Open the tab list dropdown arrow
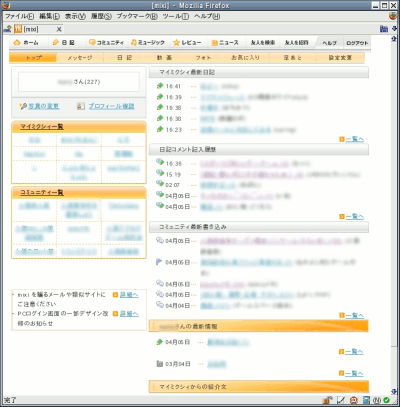The width and height of the screenshot is (400, 407). pos(394,29)
